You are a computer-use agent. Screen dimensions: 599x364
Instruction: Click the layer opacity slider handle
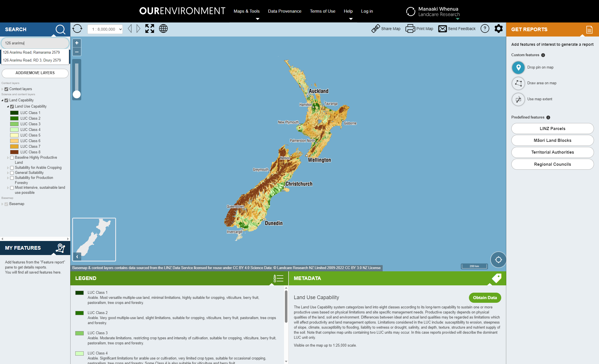tap(77, 94)
